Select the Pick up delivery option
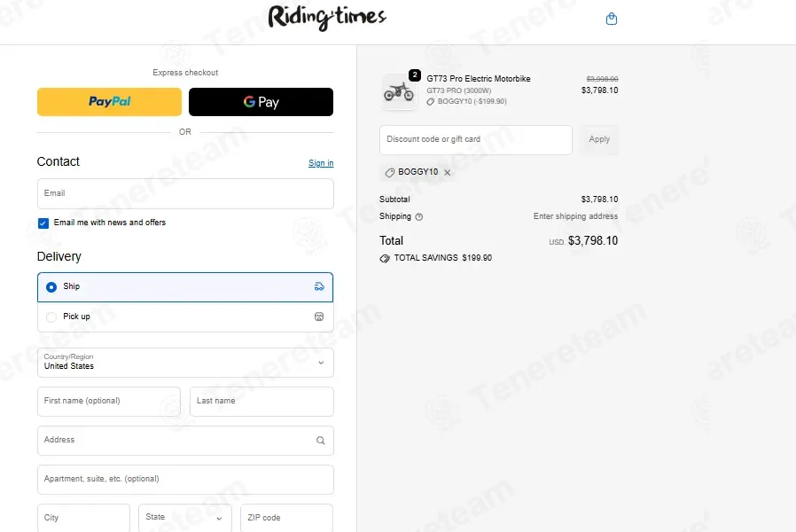Screen dimensions: 796x532 pyautogui.click(x=185, y=317)
